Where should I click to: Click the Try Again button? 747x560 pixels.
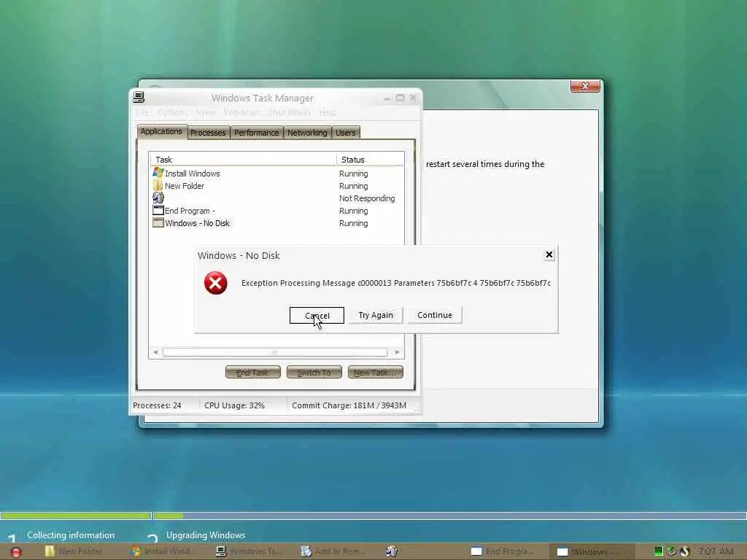(x=376, y=315)
